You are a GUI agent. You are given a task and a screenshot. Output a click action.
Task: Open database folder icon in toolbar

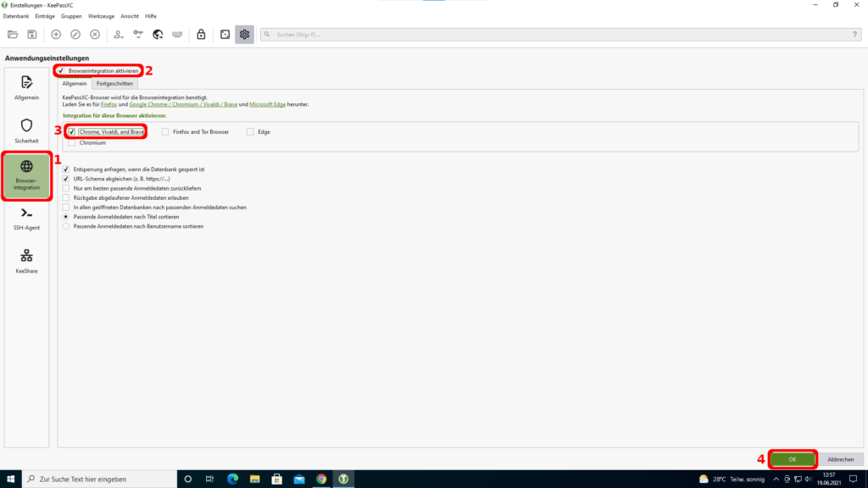(13, 34)
